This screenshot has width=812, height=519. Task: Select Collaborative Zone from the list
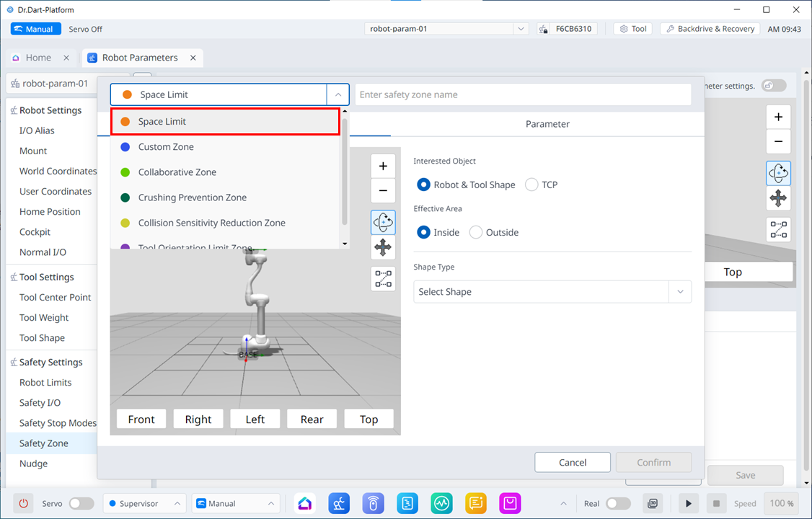(177, 172)
